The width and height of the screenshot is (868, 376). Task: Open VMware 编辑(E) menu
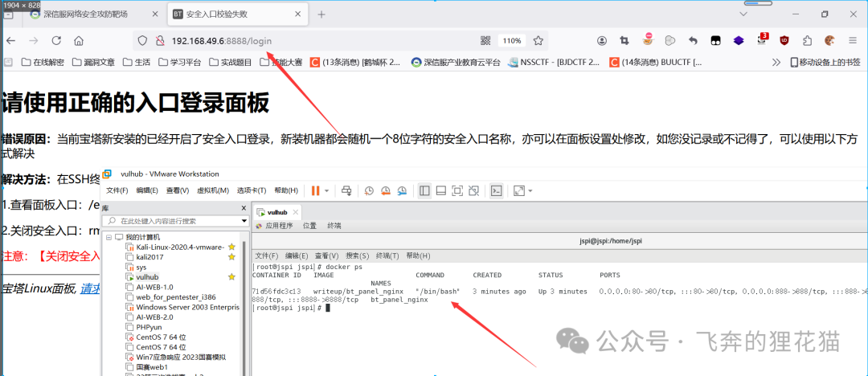pos(147,190)
